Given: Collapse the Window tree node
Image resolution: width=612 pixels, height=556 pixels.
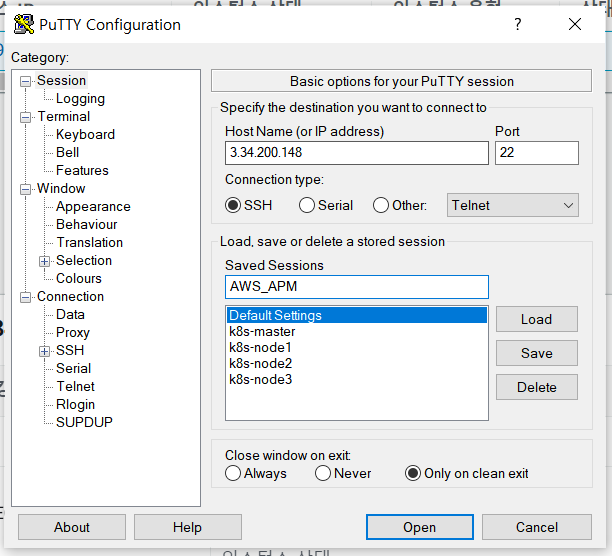Looking at the screenshot, I should click(x=25, y=189).
